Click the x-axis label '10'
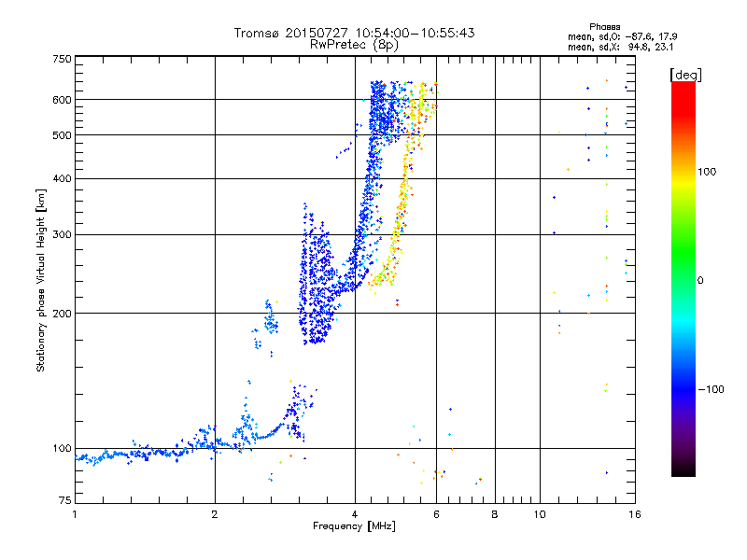The image size is (747, 560). (540, 514)
